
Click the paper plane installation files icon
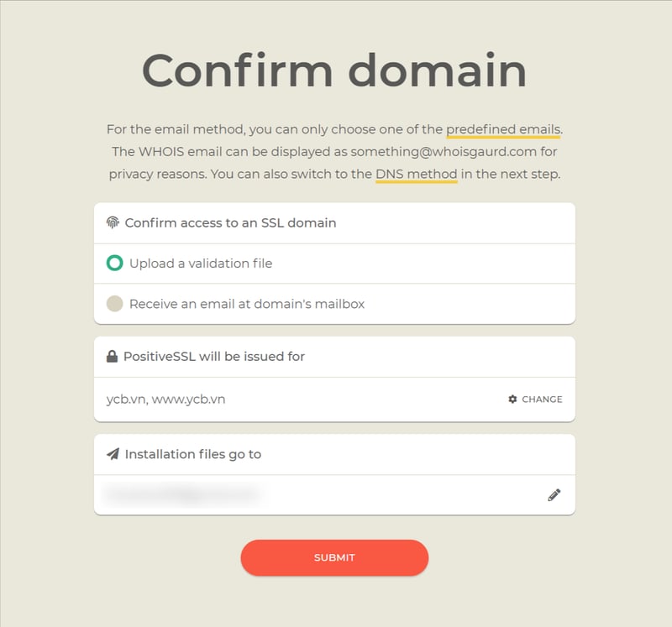coord(113,454)
